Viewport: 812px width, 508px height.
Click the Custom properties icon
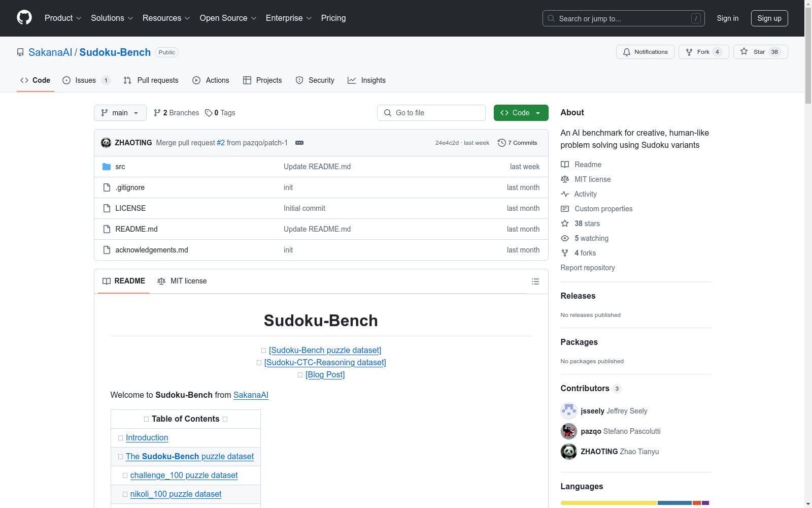(565, 209)
